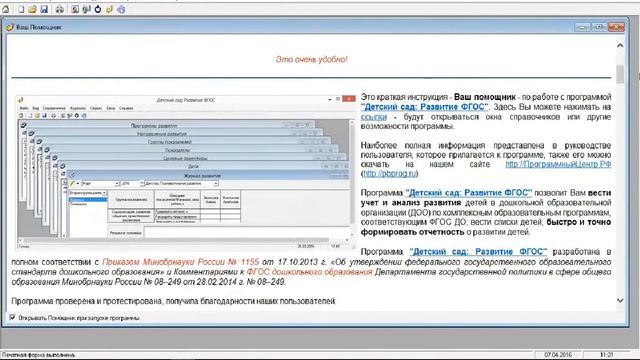Click the time 11:21 in status bar
640x360 pixels.
(x=607, y=355)
